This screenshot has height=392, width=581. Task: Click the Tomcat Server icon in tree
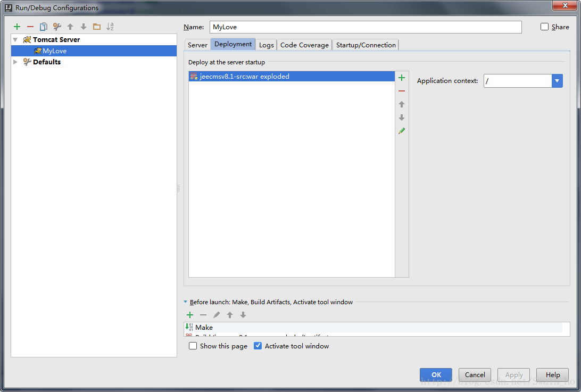pyautogui.click(x=27, y=40)
